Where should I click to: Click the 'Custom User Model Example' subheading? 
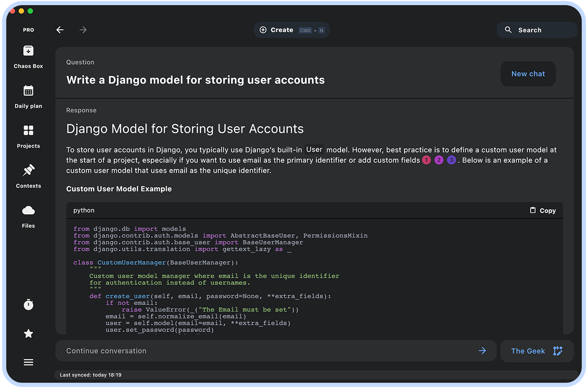click(x=119, y=189)
